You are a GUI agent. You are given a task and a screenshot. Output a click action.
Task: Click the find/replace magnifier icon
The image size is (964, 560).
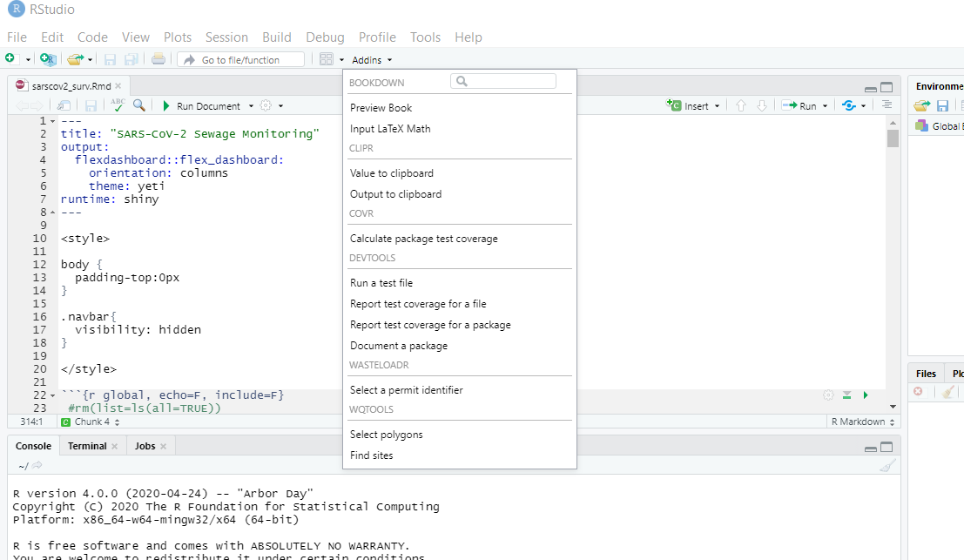click(x=139, y=105)
